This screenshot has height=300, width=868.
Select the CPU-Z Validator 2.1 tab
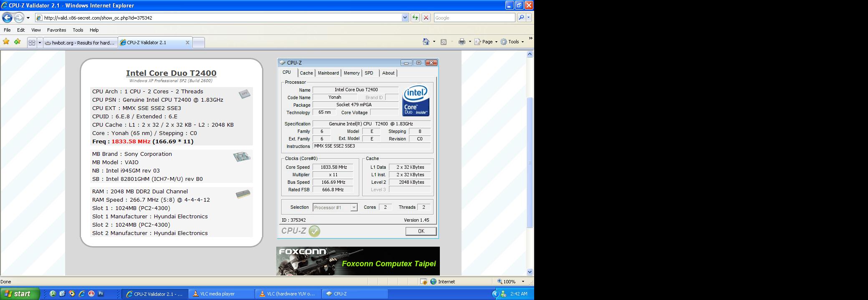coord(152,42)
